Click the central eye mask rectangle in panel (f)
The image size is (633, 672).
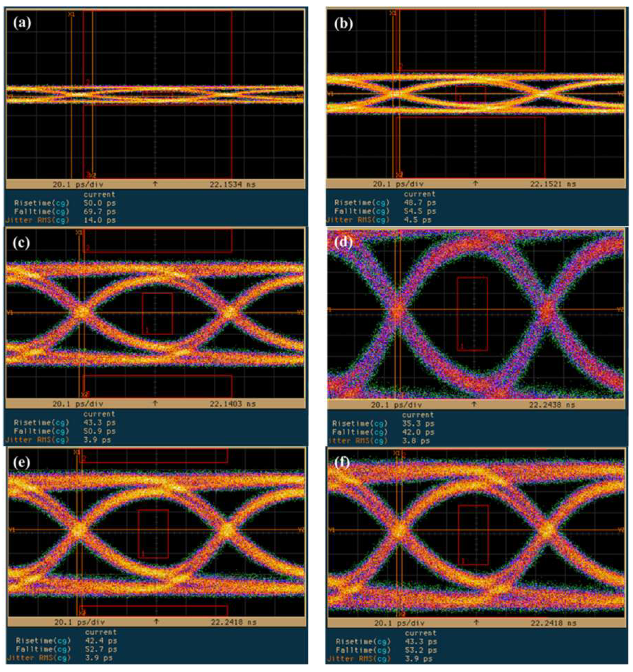pos(473,535)
